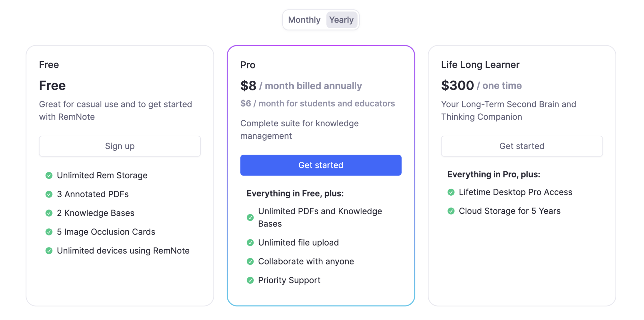644x320 pixels.
Task: Click the checkmark icon beside 5 Image Occlusion Cards
Action: [x=49, y=232]
